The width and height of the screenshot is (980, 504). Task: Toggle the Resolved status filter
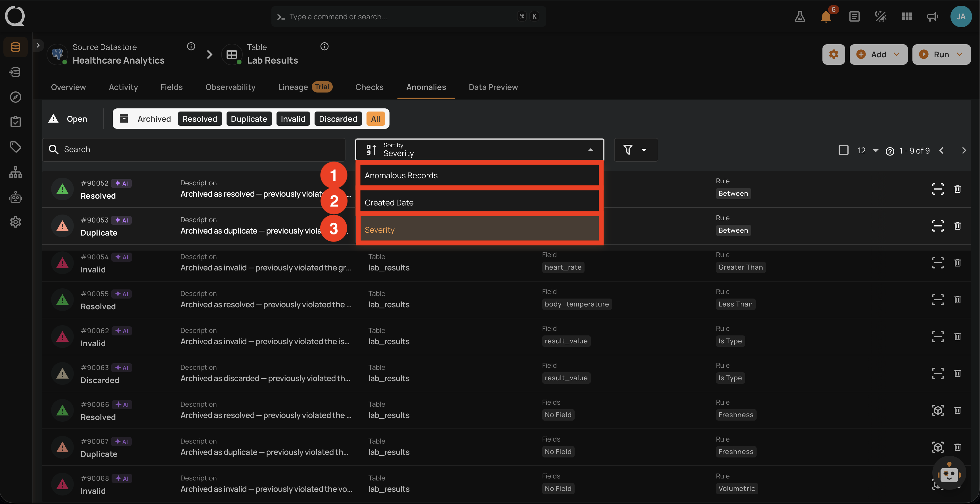[200, 119]
